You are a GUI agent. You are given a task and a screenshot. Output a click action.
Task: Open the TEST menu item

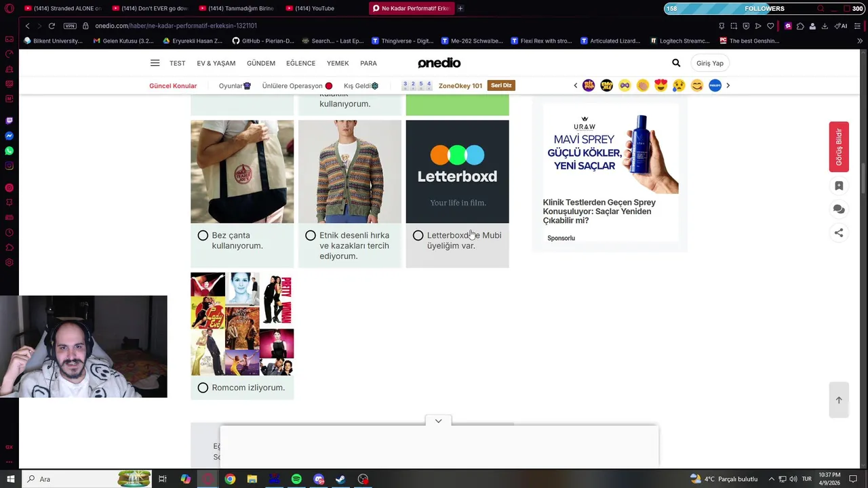pos(177,63)
